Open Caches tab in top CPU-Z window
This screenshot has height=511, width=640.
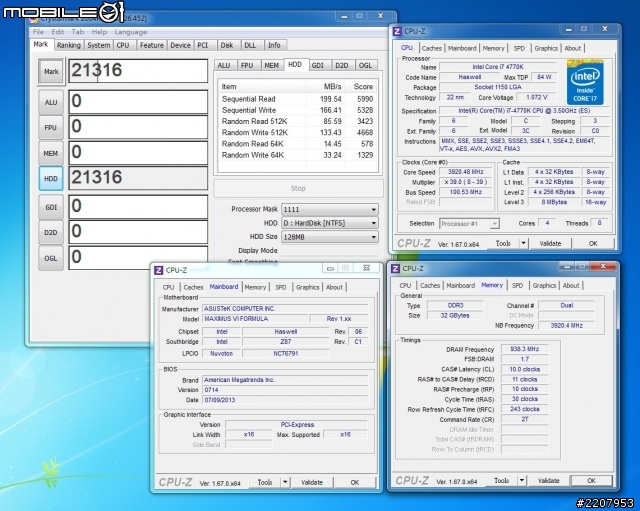pos(431,48)
